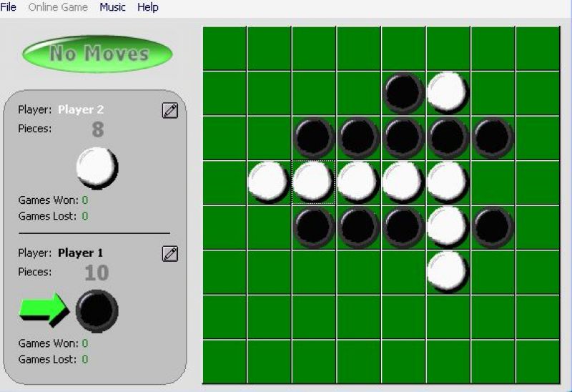Click rightmost black piece in fifth row
The height and width of the screenshot is (392, 572).
[493, 227]
